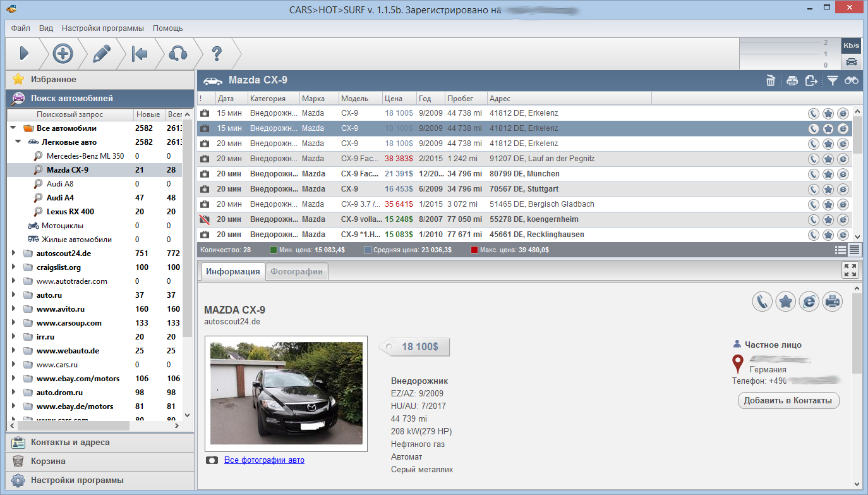The width and height of the screenshot is (868, 495).
Task: Expand the auto.ru folder
Action: (13, 295)
